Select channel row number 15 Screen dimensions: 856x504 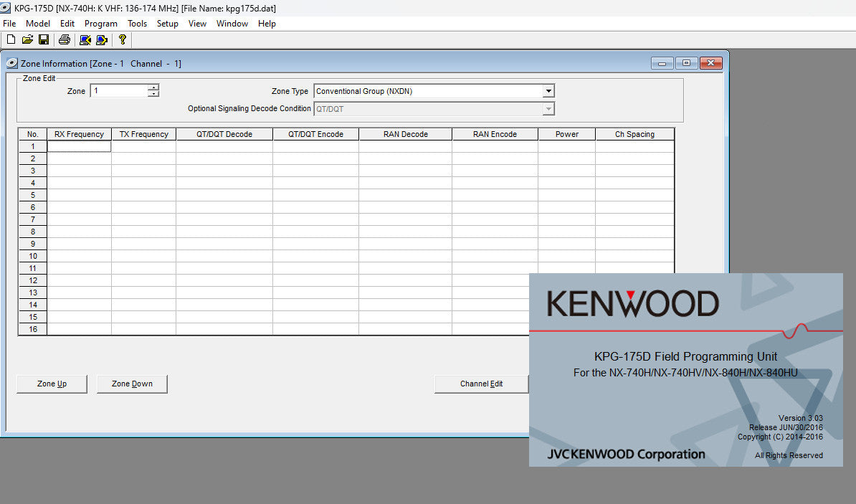pos(33,318)
